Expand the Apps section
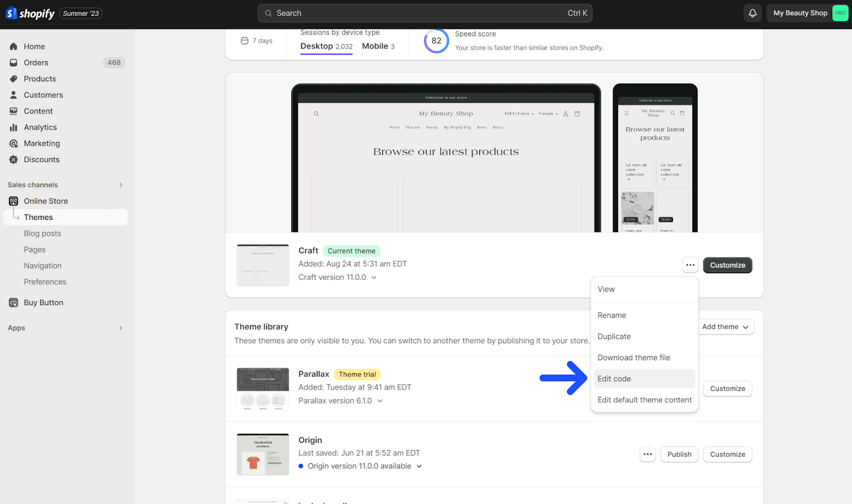Image resolution: width=852 pixels, height=504 pixels. coord(121,328)
